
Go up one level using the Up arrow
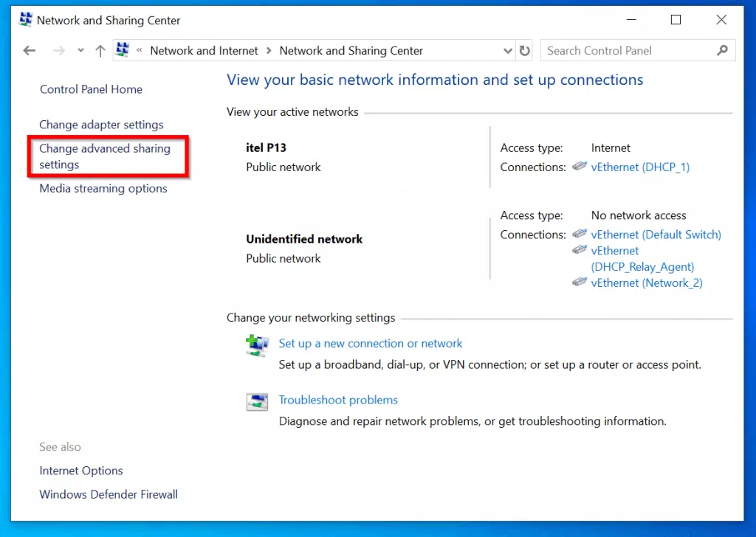(x=100, y=50)
